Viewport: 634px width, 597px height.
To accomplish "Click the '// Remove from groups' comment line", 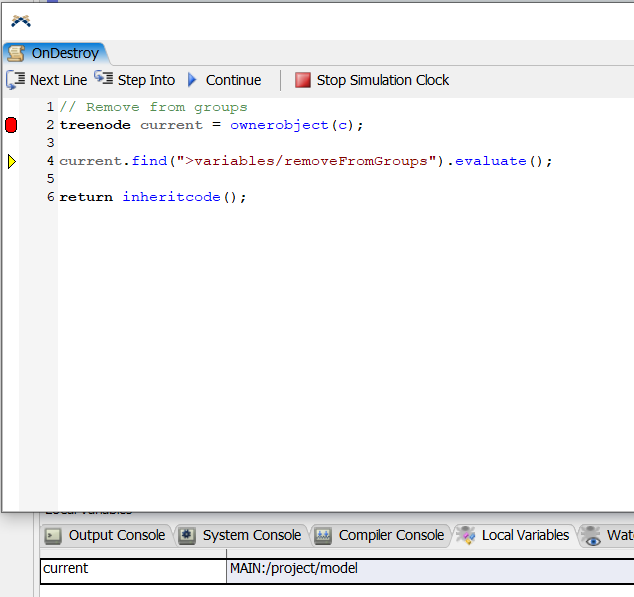I will (153, 107).
